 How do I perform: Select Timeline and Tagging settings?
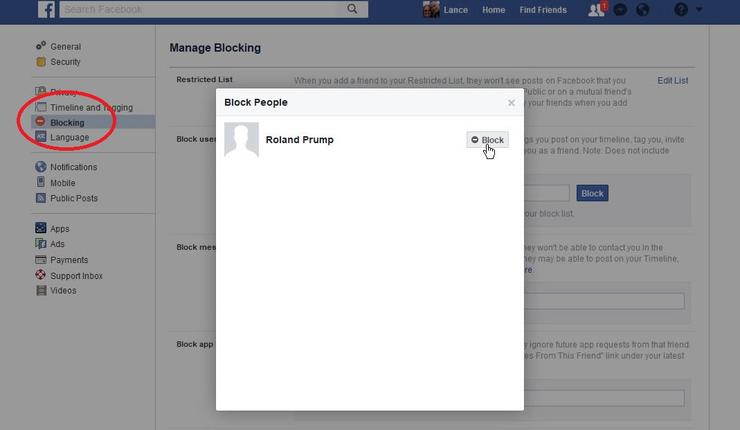[92, 108]
